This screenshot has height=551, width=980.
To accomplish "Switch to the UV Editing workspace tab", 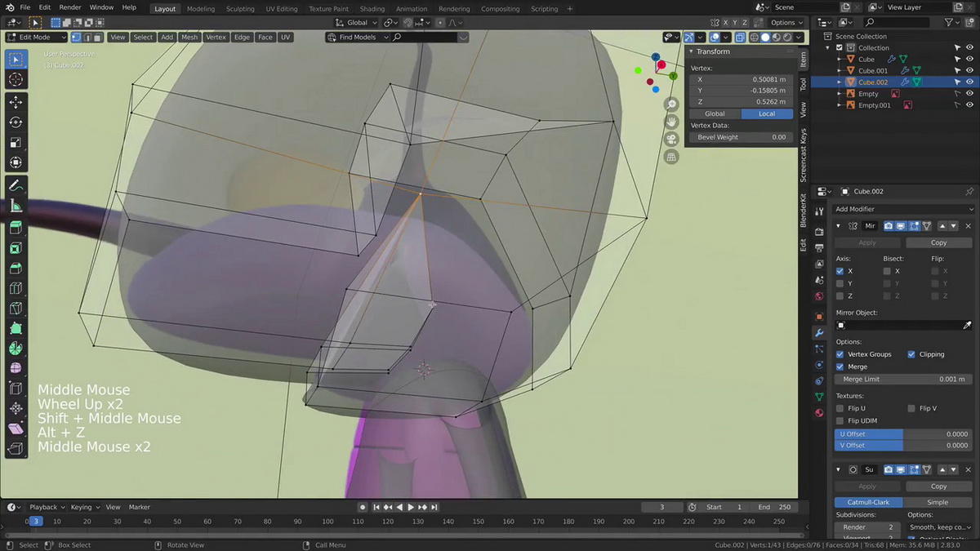I will click(282, 9).
